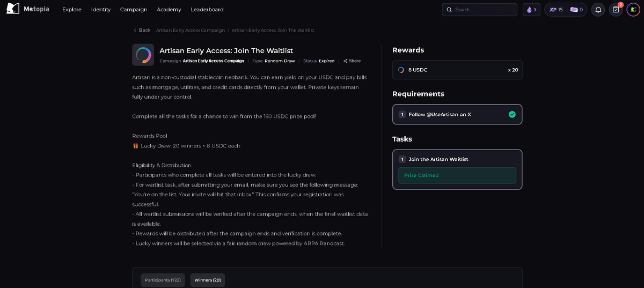View XP 15 points balance
644x288 pixels.
(x=556, y=10)
